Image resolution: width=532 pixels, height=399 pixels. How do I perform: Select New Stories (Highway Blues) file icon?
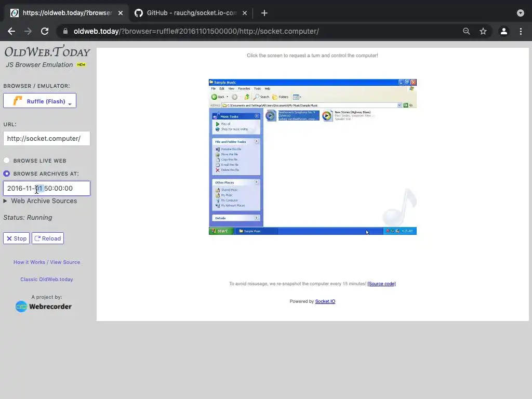(x=327, y=116)
